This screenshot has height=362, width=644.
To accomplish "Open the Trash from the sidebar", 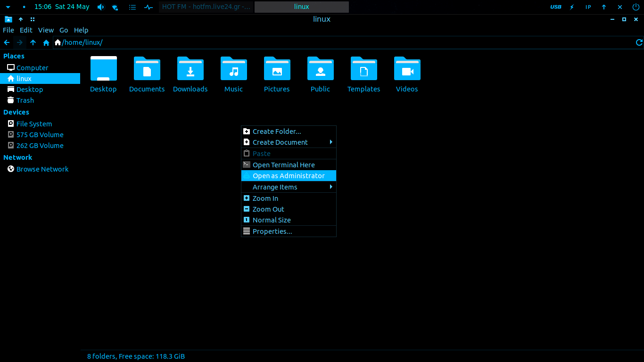I will coord(25,100).
